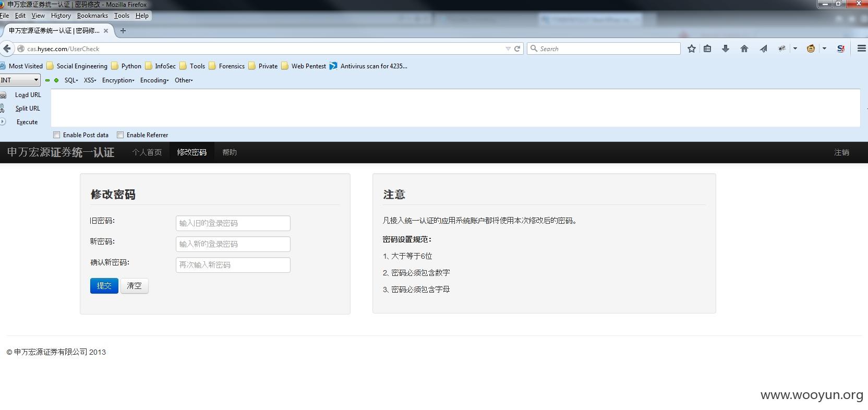
Task: Open the Web Pentest bookmark folder
Action: pos(304,66)
